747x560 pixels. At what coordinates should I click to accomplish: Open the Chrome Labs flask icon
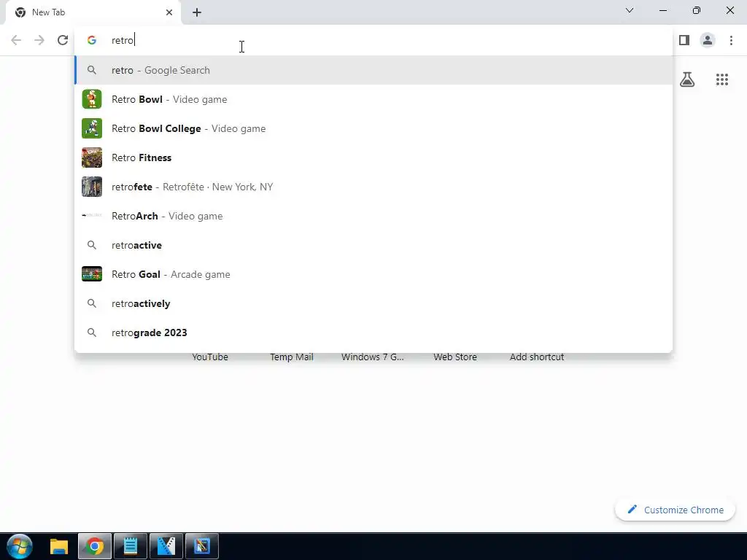point(687,79)
